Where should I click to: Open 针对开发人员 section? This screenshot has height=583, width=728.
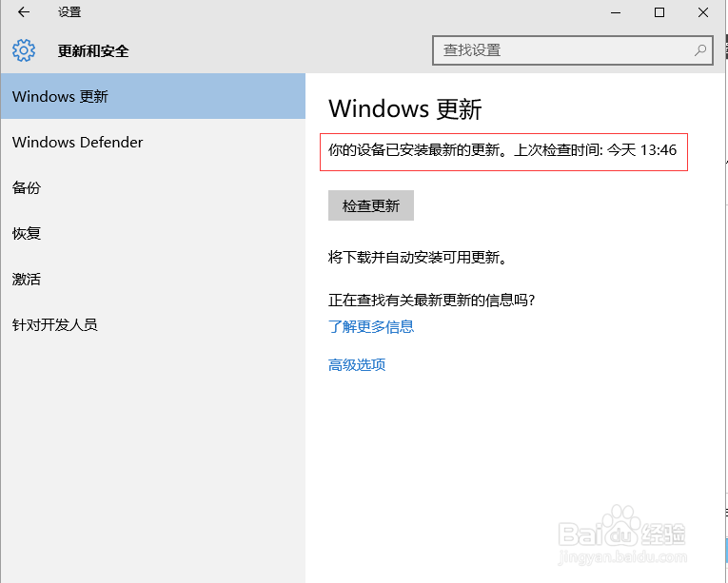click(x=153, y=324)
